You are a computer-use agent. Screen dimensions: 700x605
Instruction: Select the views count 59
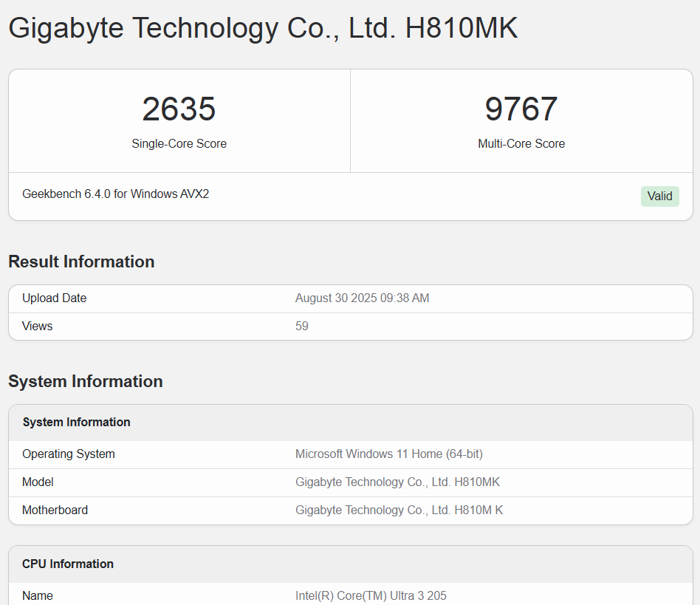[x=302, y=327]
